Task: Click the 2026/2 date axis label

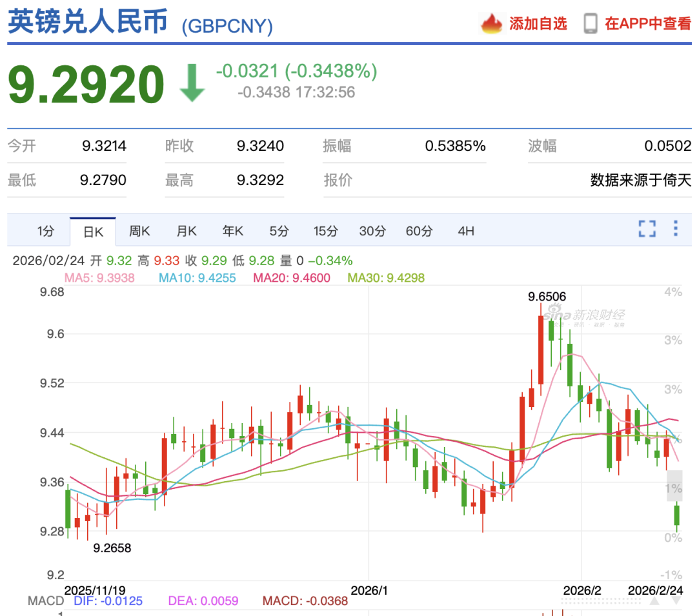Action: point(582,590)
